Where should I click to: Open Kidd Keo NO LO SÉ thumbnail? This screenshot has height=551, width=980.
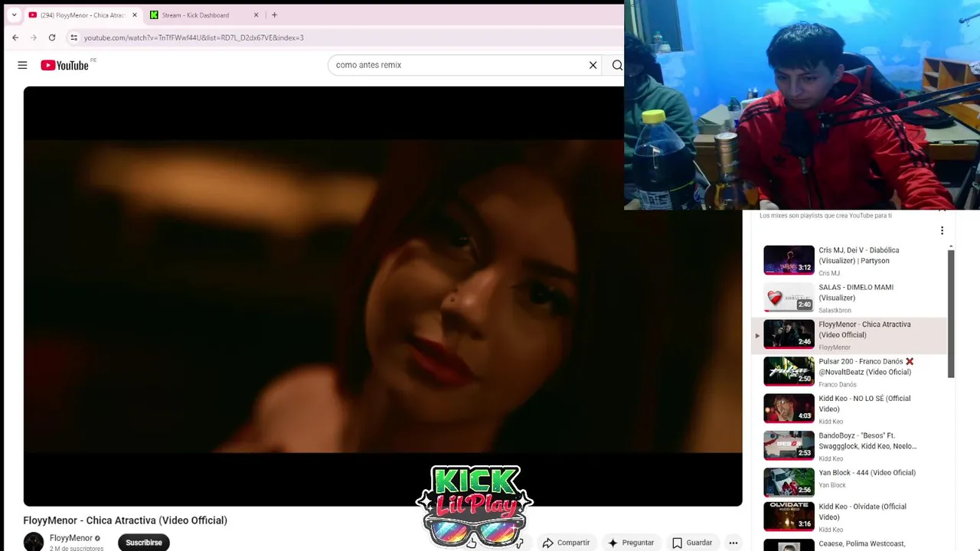tap(789, 408)
